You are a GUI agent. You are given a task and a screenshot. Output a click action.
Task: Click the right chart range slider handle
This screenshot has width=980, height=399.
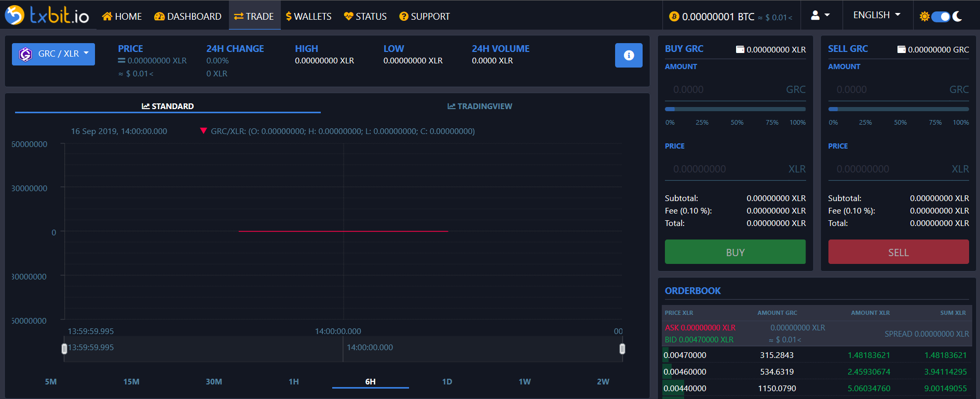pyautogui.click(x=622, y=349)
